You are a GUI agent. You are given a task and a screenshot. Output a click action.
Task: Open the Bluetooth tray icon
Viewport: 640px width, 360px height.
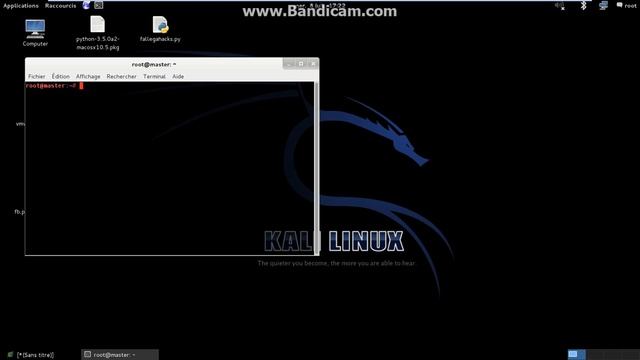583,6
